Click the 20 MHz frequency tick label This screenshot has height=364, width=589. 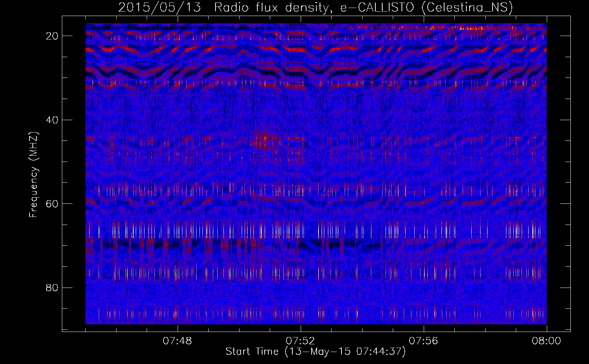click(52, 36)
